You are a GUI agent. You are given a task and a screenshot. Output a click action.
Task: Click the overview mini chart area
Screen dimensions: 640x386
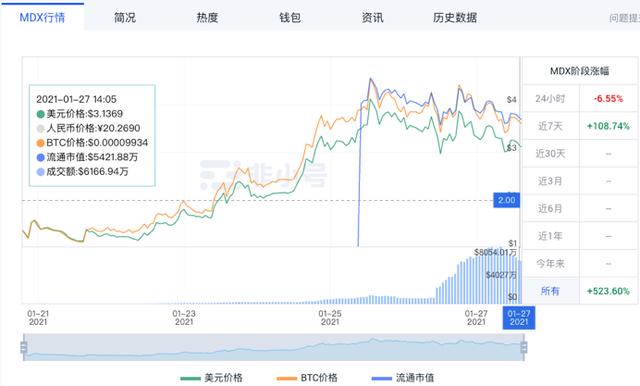(x=274, y=347)
